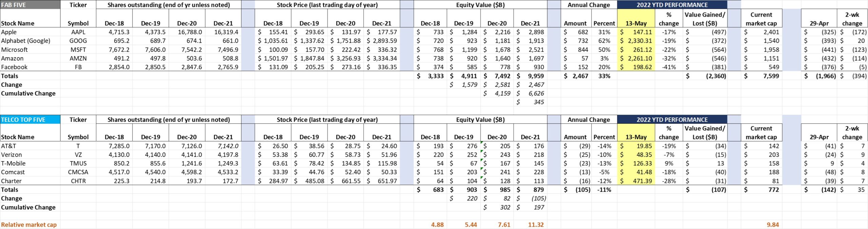Screen dimensions: 868x229
Task: Click Telco annual change percent -11%
Action: (x=604, y=190)
